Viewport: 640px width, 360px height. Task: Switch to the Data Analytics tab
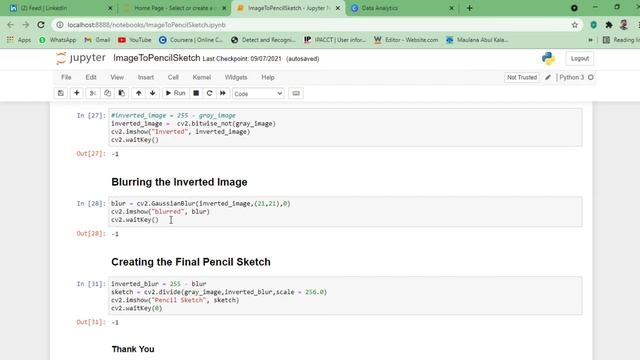(x=402, y=8)
